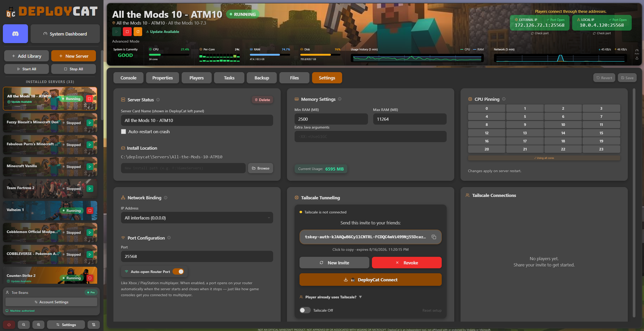
Task: Expand 'Player already uses Tailscale?' section
Action: click(331, 297)
